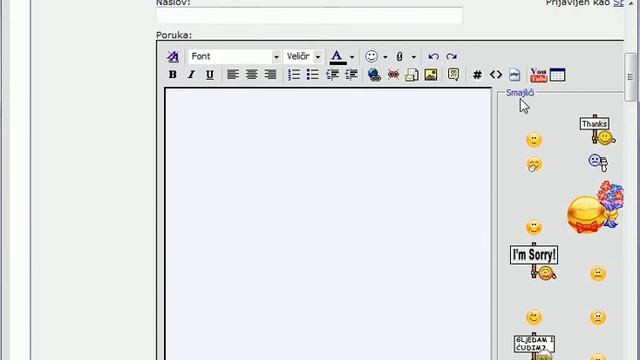Insert the 'Gledam i čudim' sign smiley

[535, 347]
